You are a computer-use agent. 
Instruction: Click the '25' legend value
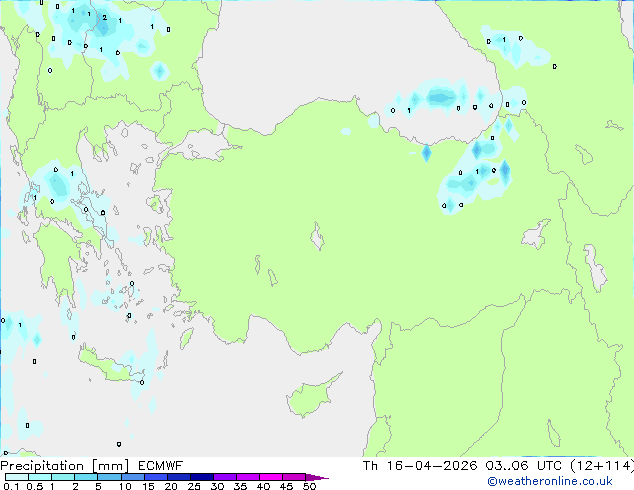click(x=194, y=486)
